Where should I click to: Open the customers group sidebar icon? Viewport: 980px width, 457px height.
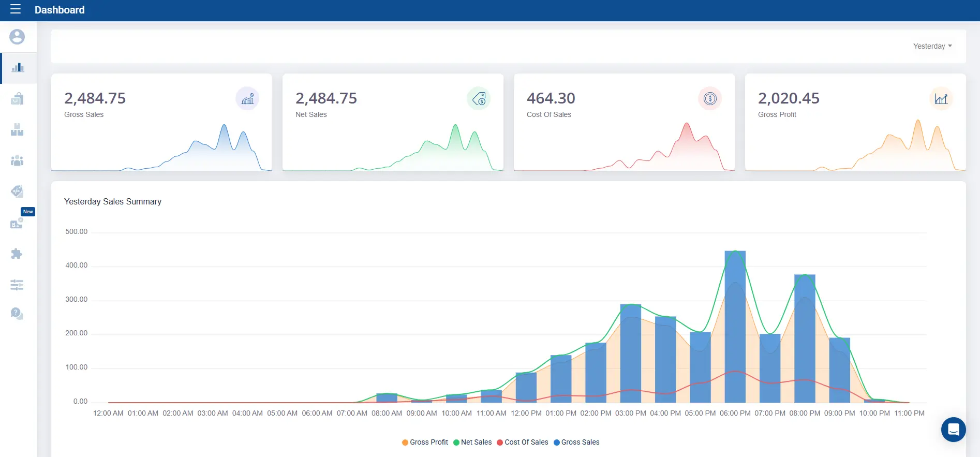pos(17,161)
